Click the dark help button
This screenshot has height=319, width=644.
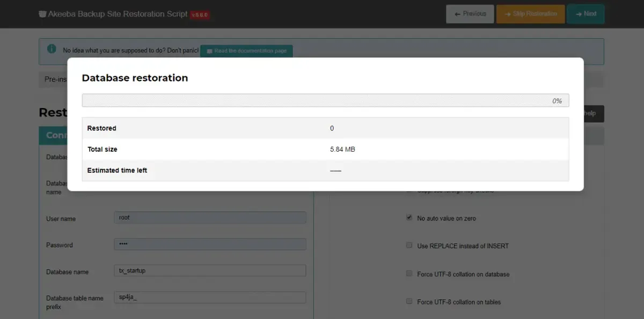click(594, 114)
